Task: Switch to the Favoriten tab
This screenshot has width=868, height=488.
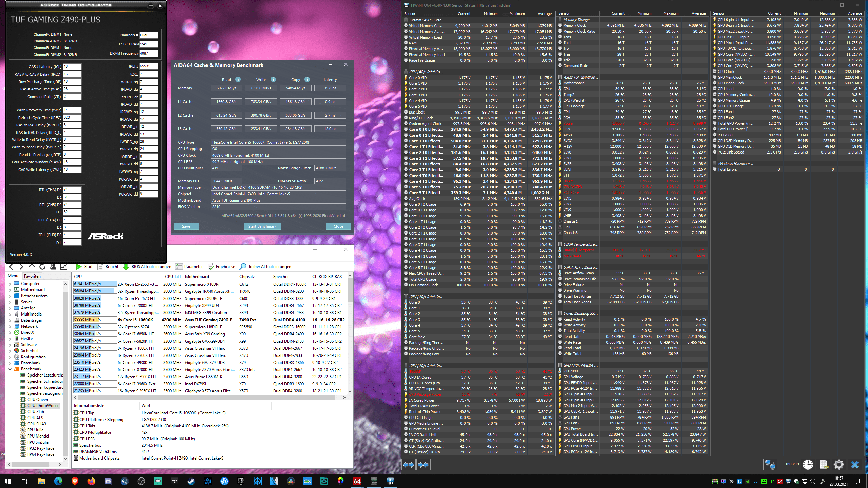Action: tap(32, 276)
